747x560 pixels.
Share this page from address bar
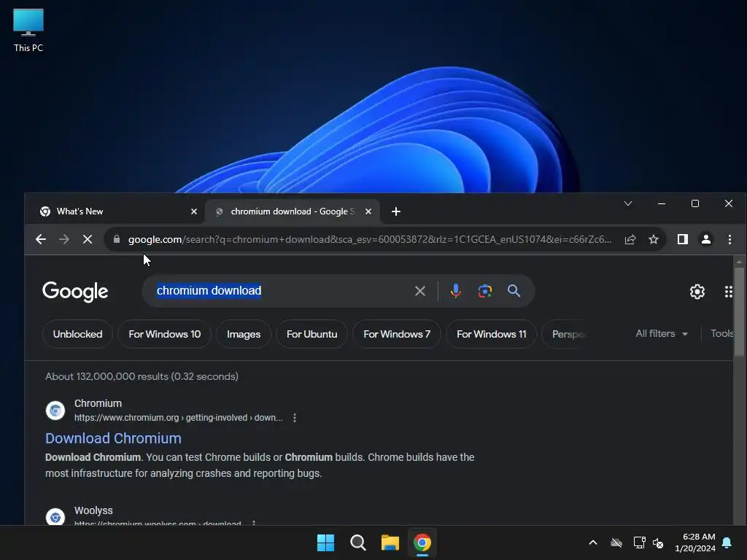tap(630, 239)
